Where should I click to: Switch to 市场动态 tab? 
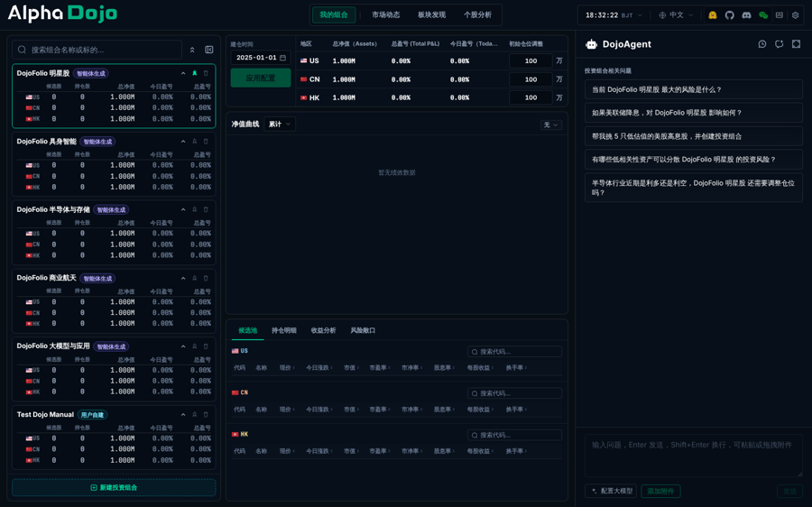[x=386, y=15]
